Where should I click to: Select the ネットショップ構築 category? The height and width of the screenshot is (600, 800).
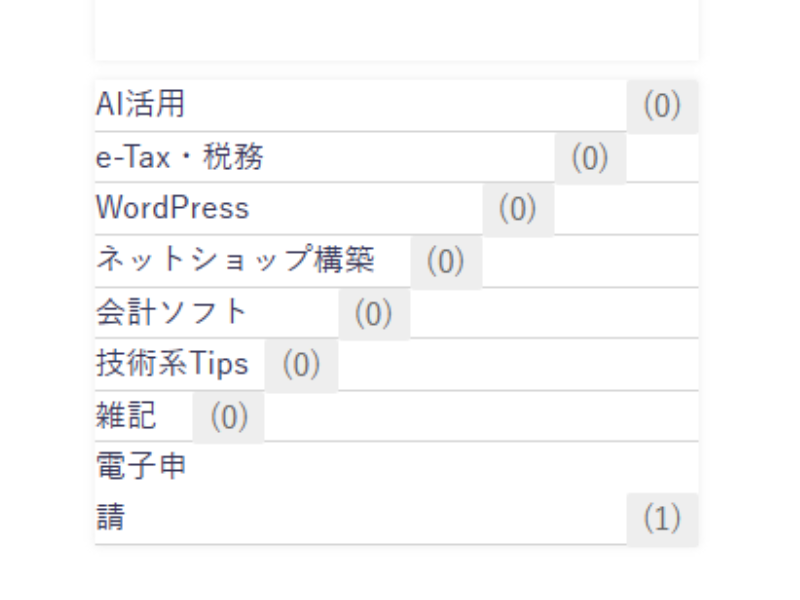click(235, 261)
